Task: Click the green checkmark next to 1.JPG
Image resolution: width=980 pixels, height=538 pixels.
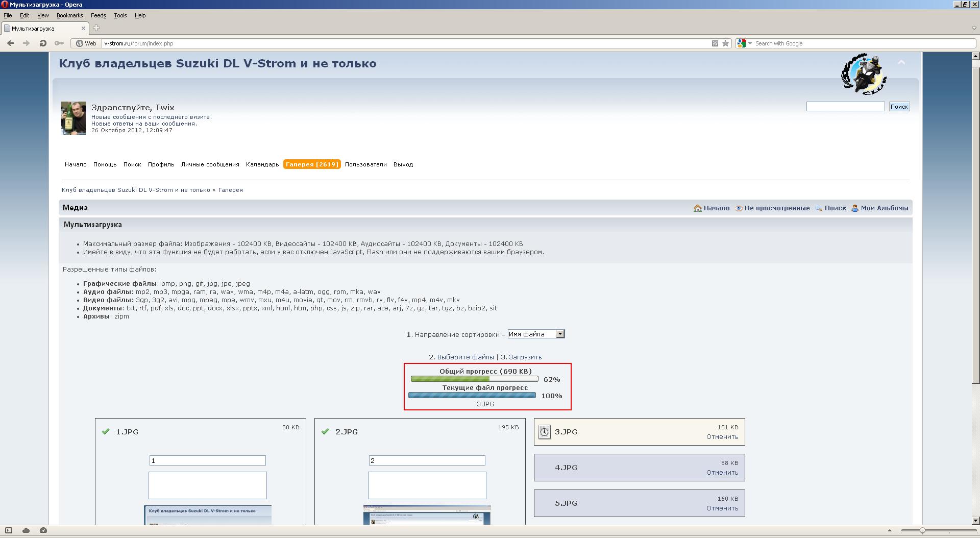Action: (106, 431)
